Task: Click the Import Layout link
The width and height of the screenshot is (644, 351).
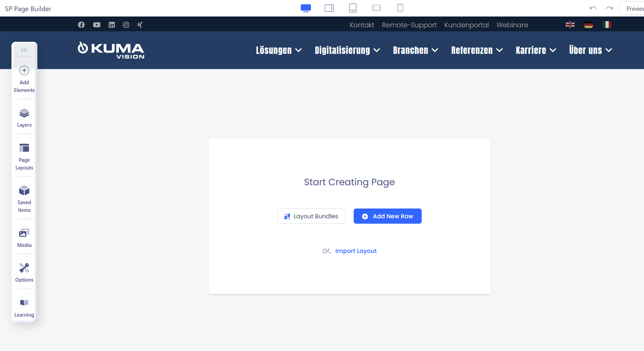Action: (356, 251)
